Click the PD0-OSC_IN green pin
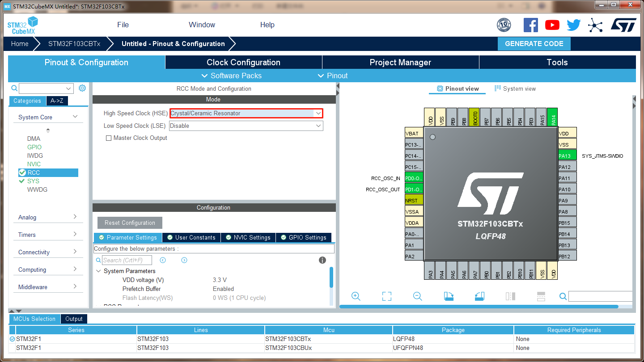Screen dimensions: 644x362 pyautogui.click(x=414, y=178)
